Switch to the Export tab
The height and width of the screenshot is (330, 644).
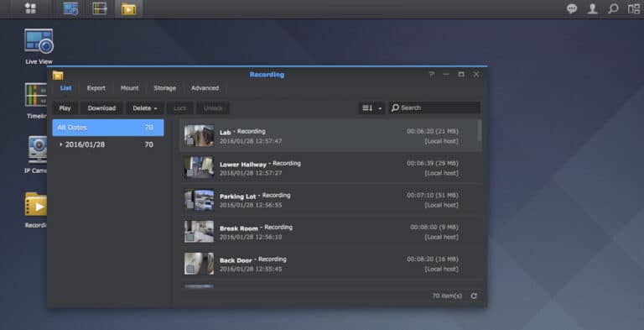coord(96,88)
